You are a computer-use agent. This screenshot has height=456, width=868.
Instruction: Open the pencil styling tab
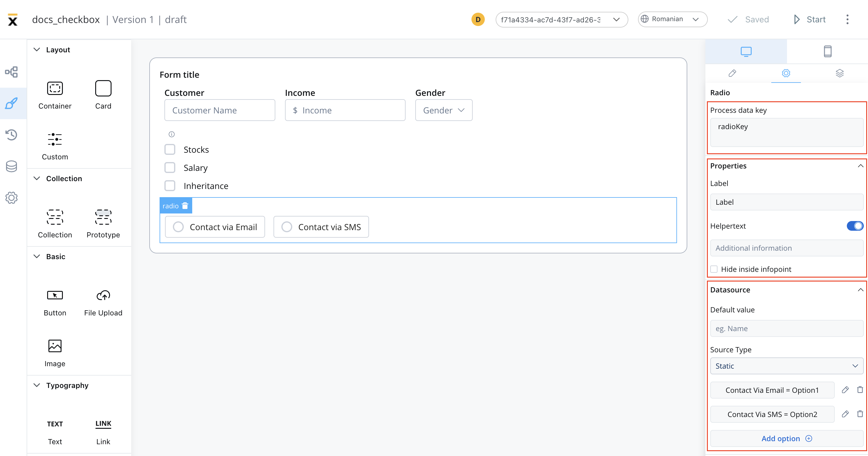(732, 73)
